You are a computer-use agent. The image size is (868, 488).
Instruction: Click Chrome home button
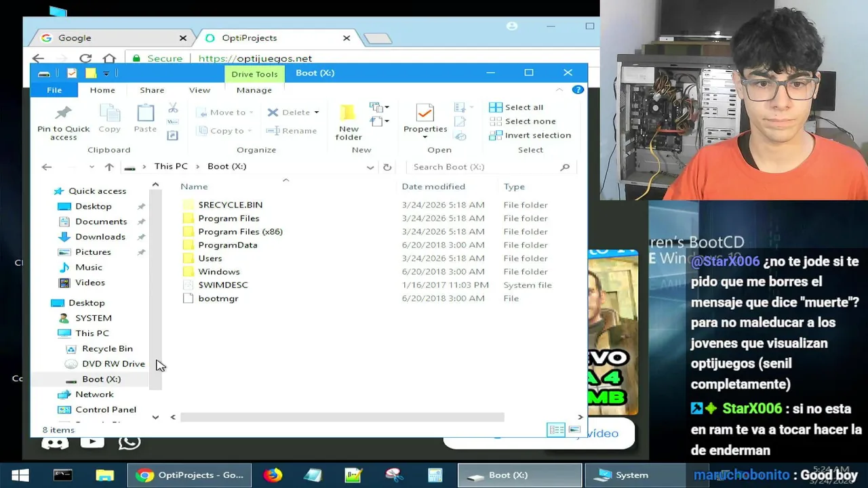pyautogui.click(x=109, y=58)
